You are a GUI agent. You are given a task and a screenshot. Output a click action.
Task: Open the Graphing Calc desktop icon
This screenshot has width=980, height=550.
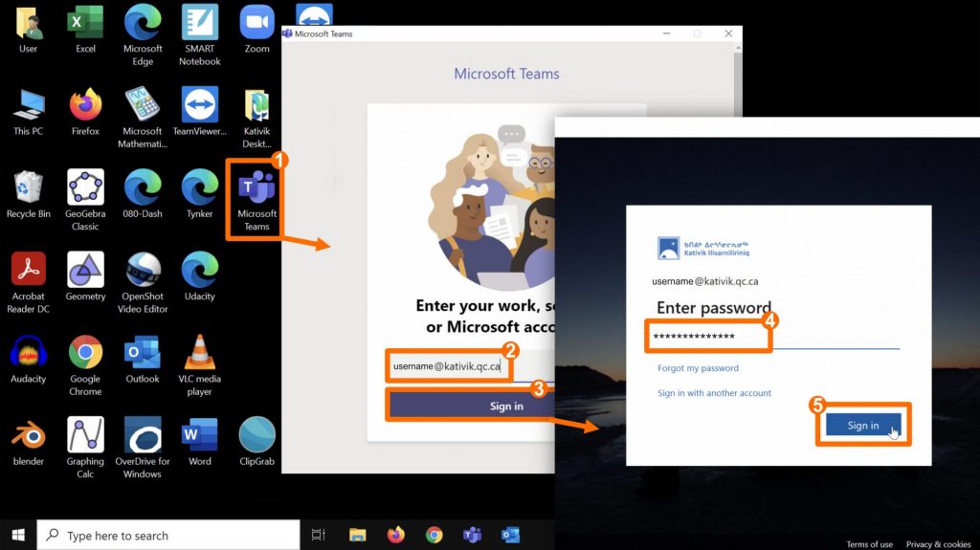85,447
